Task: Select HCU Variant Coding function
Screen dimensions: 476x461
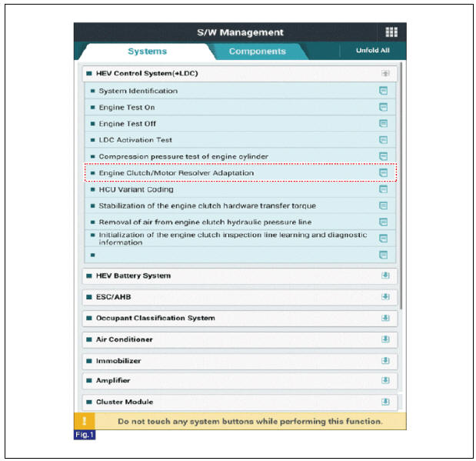Action: [240, 189]
